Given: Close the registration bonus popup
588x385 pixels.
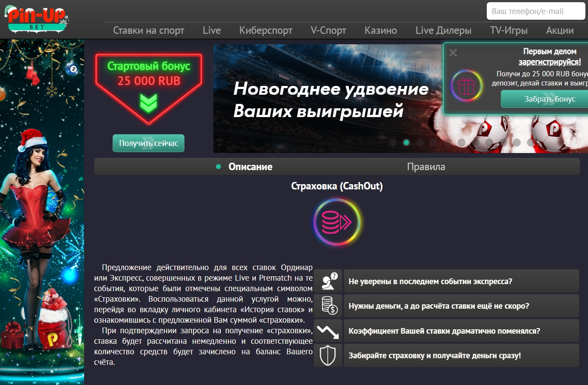Looking at the screenshot, I should click(453, 53).
